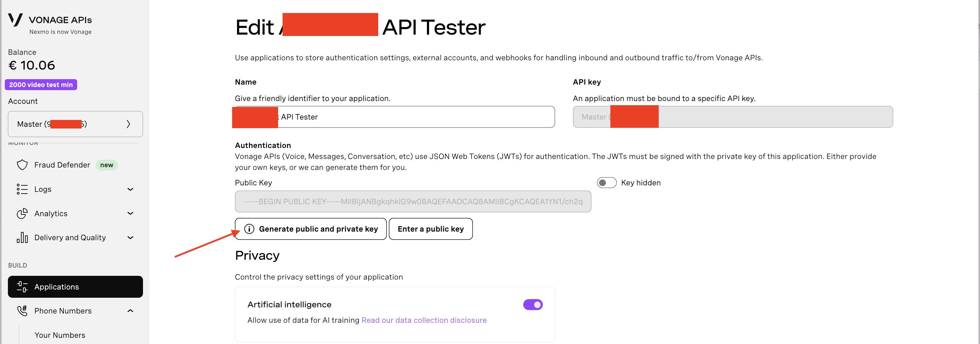
Task: Click the Analytics pie chart icon
Action: [22, 213]
